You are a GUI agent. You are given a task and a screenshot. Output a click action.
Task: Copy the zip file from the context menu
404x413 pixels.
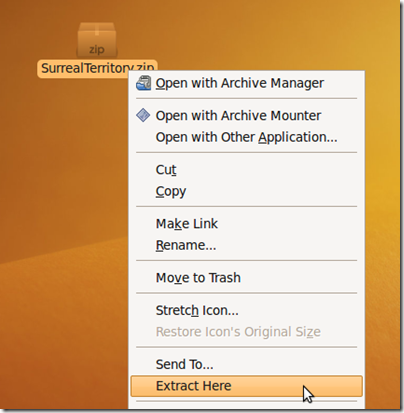click(x=247, y=191)
